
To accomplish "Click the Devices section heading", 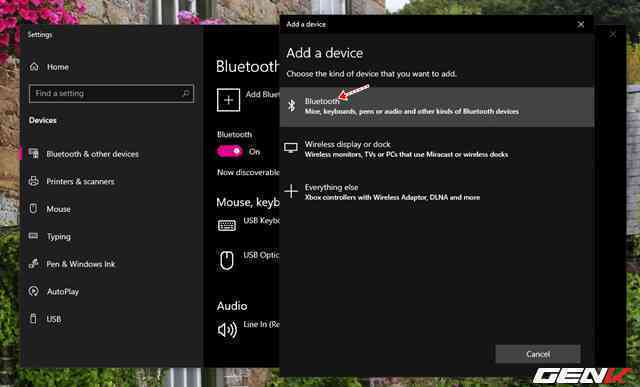I will tap(42, 120).
